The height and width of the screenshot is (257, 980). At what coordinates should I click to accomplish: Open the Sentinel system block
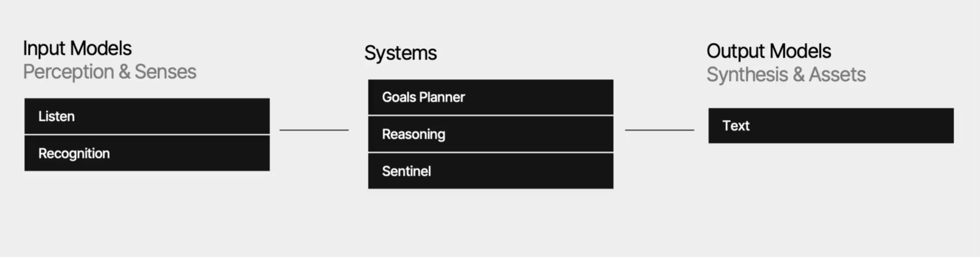tap(490, 171)
